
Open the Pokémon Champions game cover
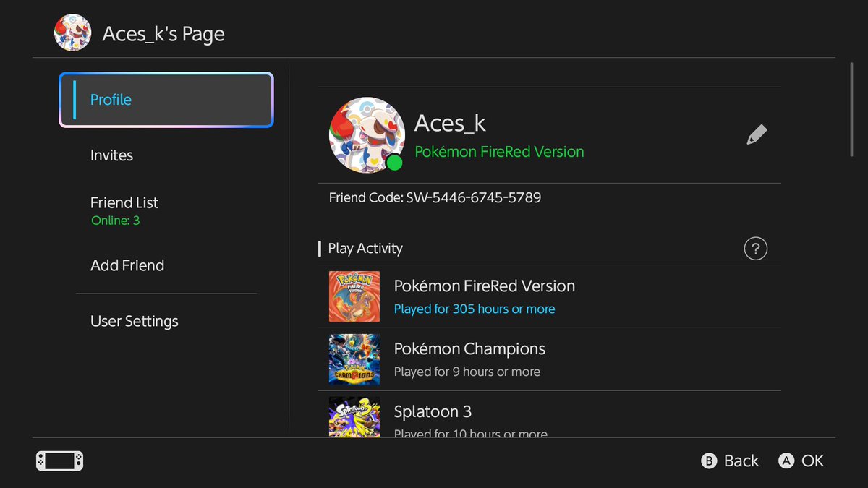coord(354,359)
